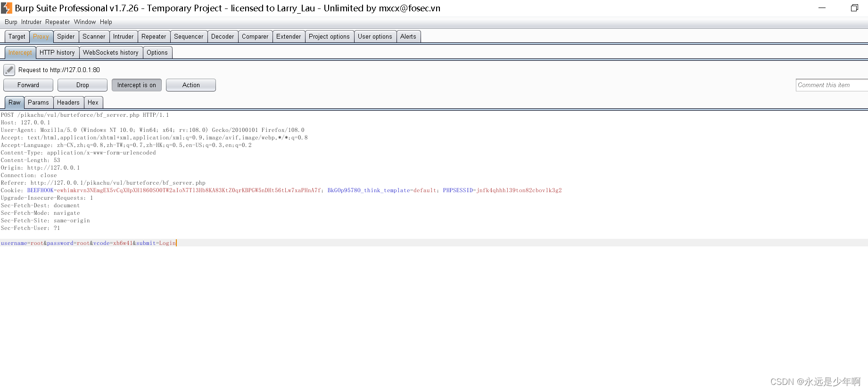This screenshot has width=868, height=391.
Task: Open the WebSockets history sub-tab
Action: click(x=111, y=53)
